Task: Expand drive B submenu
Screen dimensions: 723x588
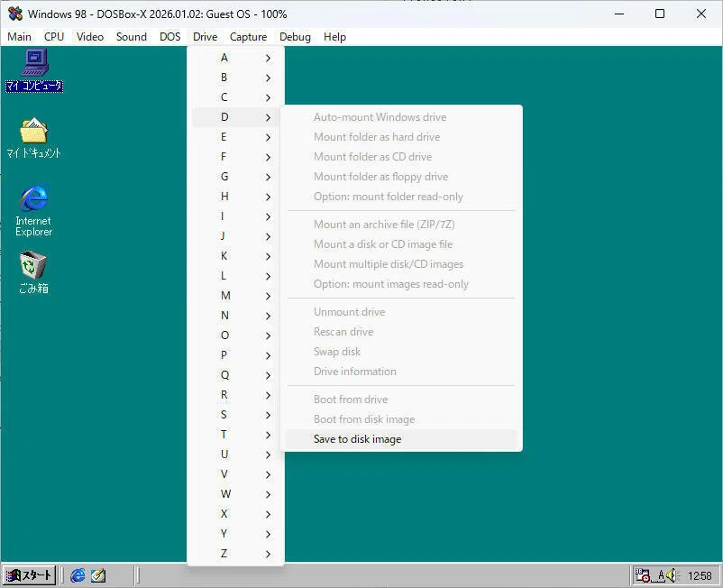Action: [235, 78]
